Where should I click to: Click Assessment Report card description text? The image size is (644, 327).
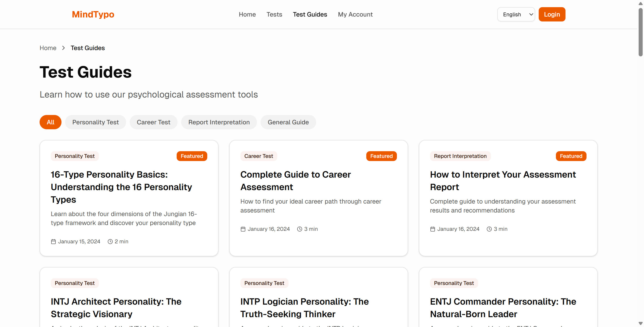pyautogui.click(x=503, y=206)
